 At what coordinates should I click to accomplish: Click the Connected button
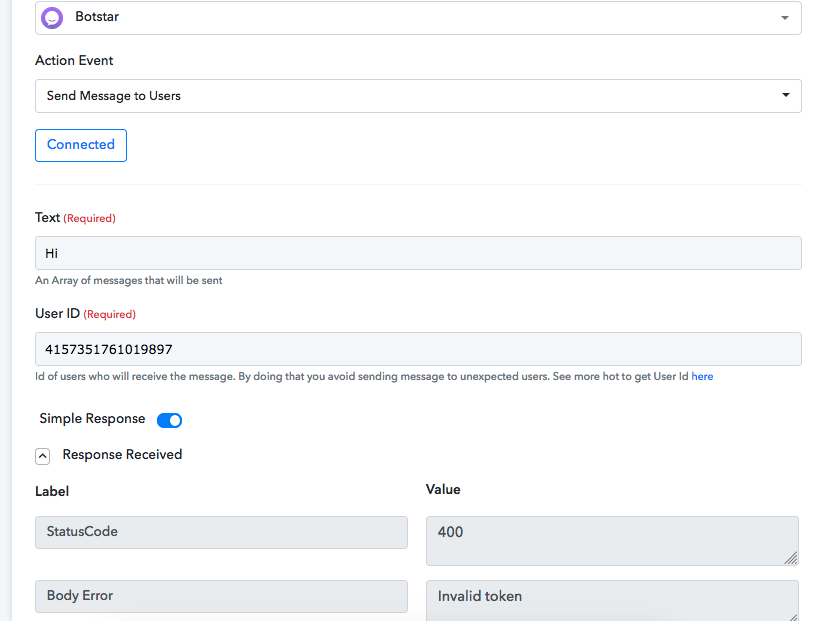(81, 145)
